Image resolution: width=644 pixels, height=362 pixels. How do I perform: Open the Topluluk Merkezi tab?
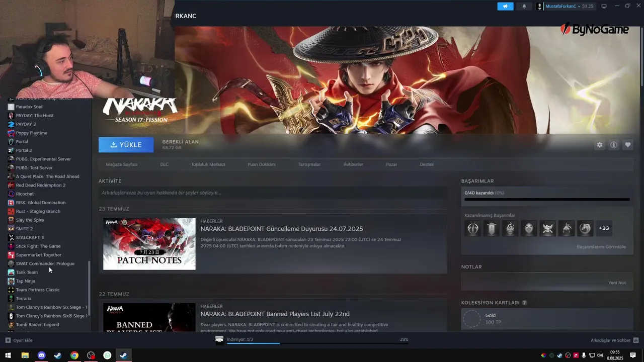pos(208,164)
